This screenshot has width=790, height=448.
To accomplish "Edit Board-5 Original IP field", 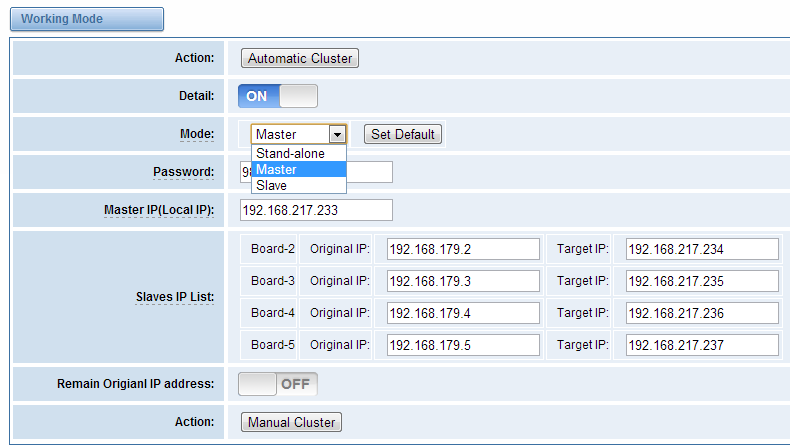I will (x=463, y=345).
